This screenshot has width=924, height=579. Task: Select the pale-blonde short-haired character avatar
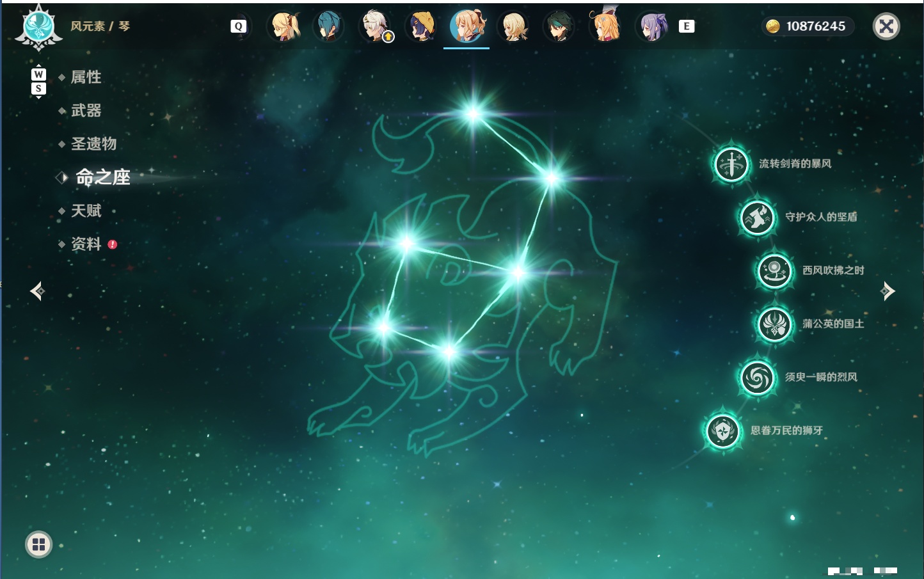pyautogui.click(x=513, y=26)
